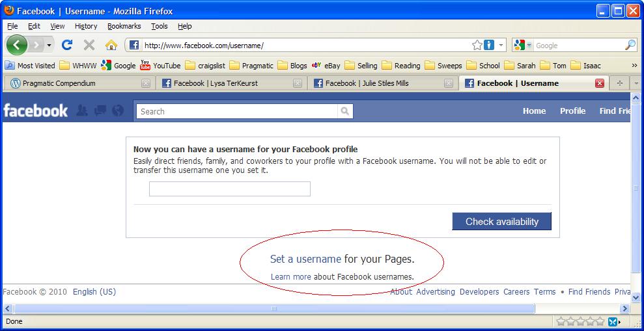
Task: Open Facebook notifications globe icon
Action: (118, 111)
